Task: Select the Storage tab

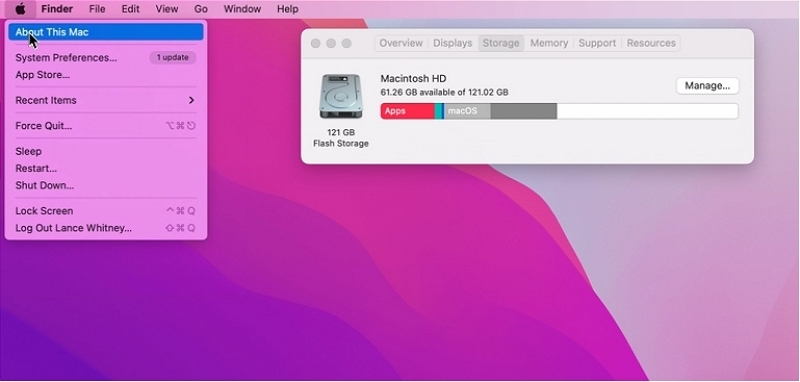Action: point(501,43)
